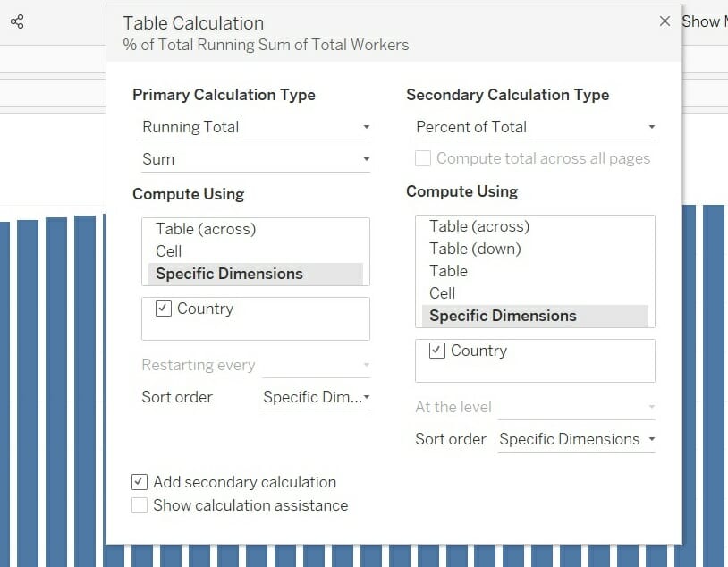
Task: Click the share icon in top toolbar
Action: 17,22
